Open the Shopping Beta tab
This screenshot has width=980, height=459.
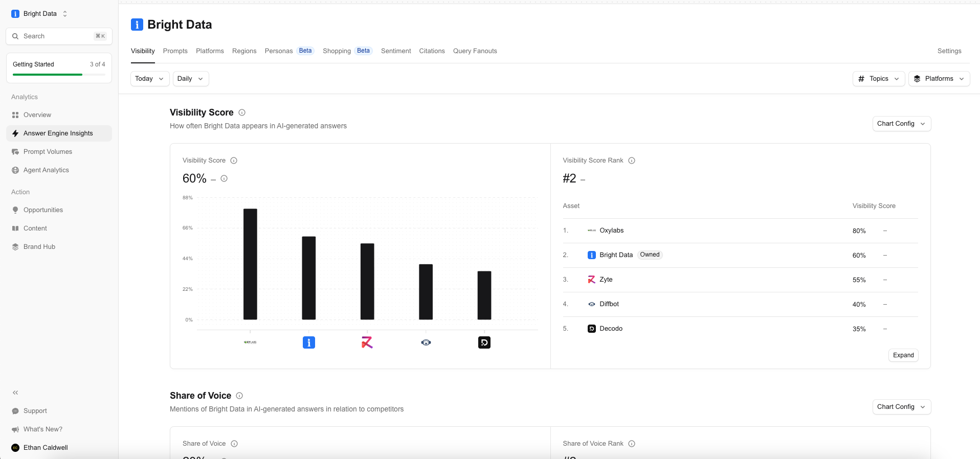pos(348,51)
